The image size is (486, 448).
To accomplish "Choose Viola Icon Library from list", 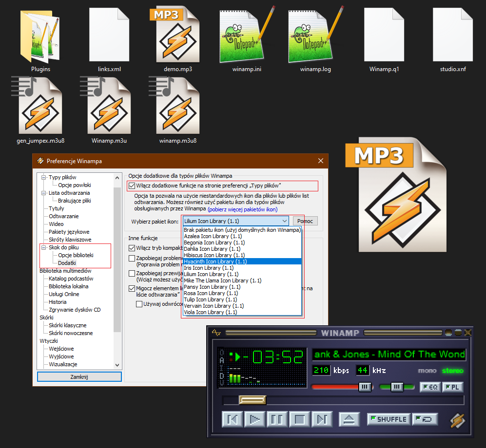I will point(242,312).
